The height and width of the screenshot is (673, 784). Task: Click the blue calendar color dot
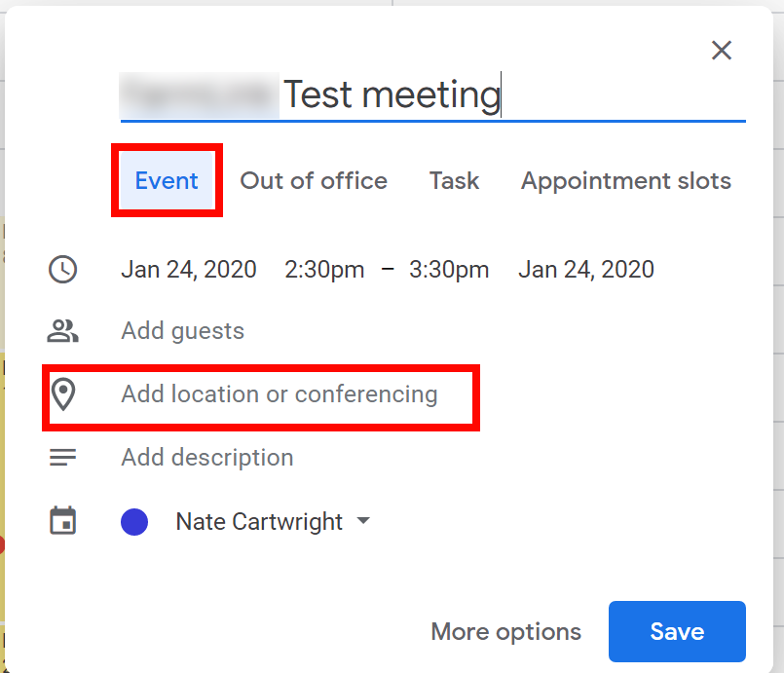[x=134, y=522]
